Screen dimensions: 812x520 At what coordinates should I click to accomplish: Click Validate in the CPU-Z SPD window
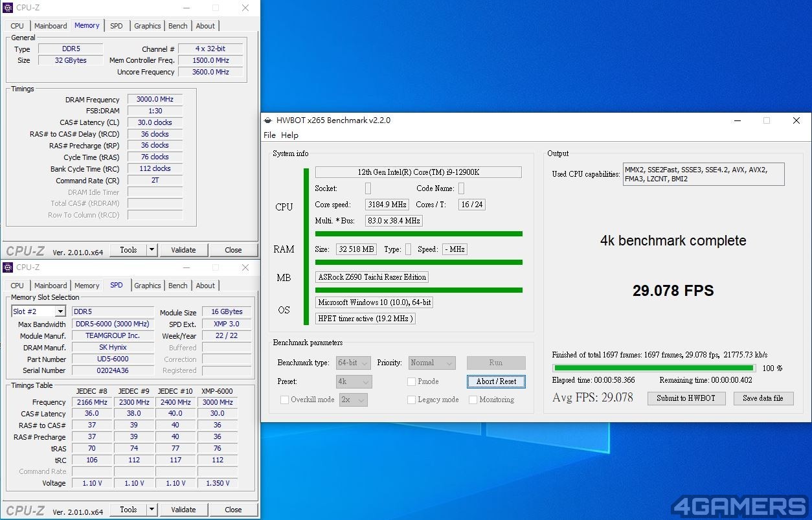pyautogui.click(x=183, y=510)
